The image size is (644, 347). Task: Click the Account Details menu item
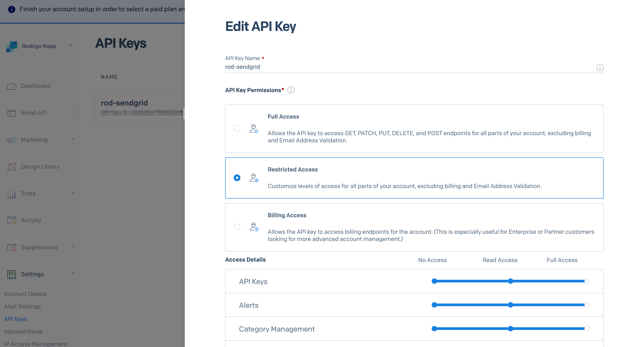point(25,294)
